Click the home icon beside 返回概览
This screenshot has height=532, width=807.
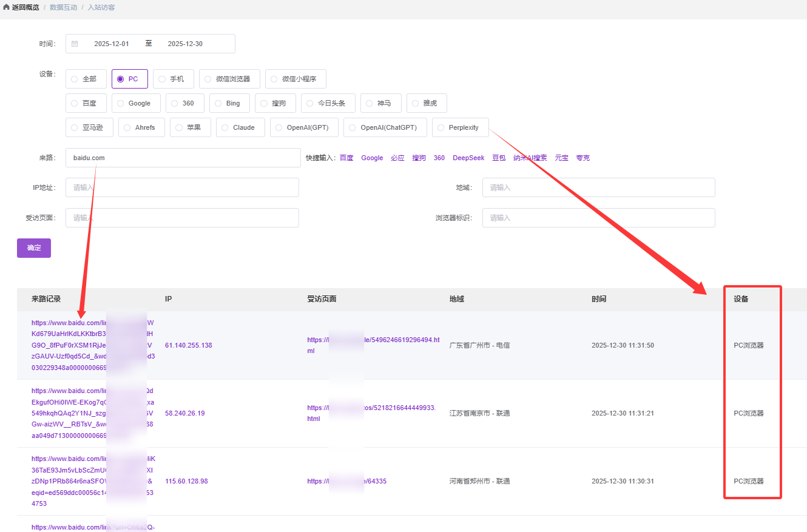point(7,8)
